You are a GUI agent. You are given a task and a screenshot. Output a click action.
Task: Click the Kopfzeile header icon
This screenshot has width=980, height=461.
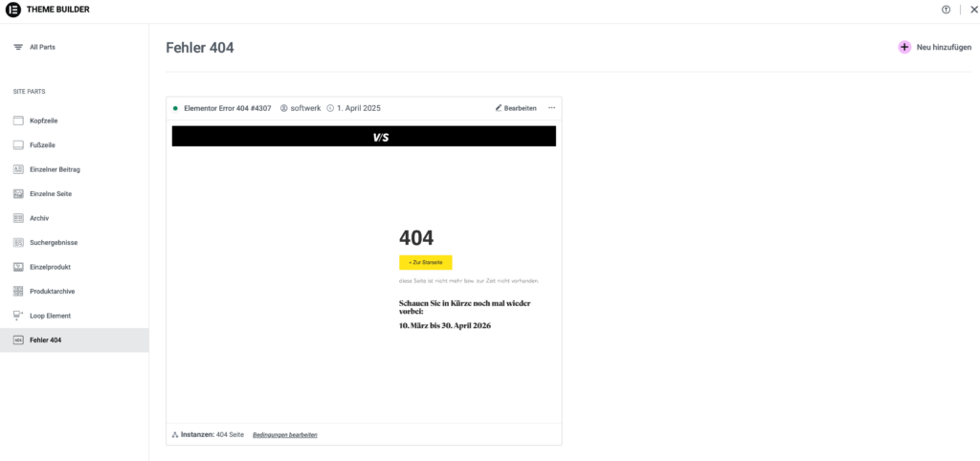pyautogui.click(x=18, y=121)
